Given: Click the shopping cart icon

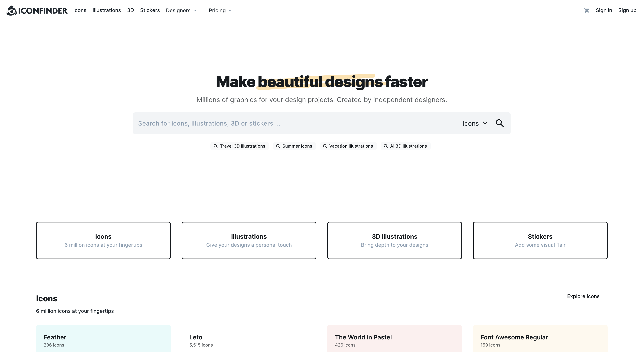Looking at the screenshot, I should click(586, 10).
